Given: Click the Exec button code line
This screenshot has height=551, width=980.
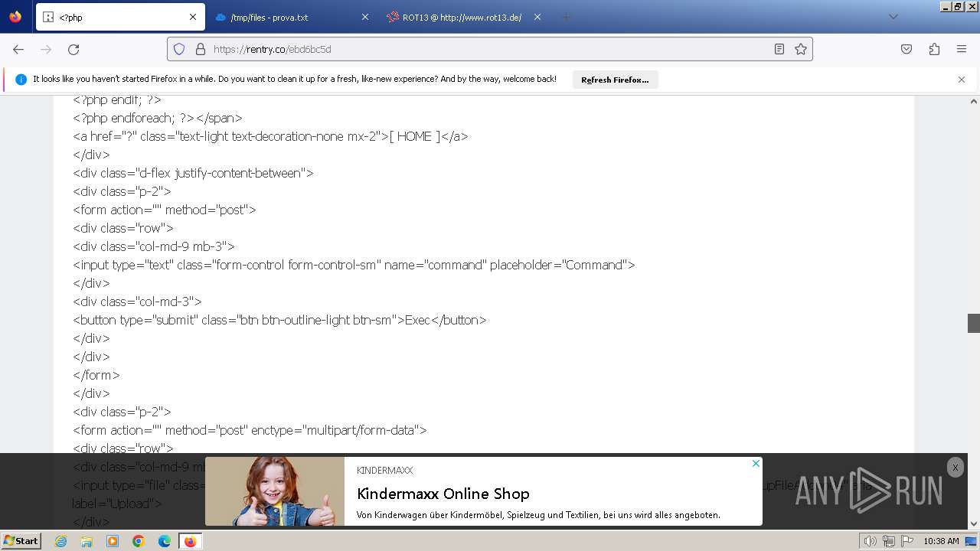Looking at the screenshot, I should tap(279, 320).
